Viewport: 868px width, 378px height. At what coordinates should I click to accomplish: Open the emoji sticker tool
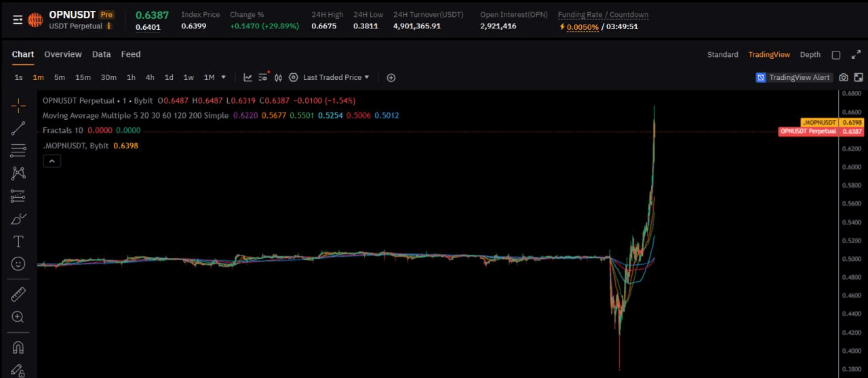pyautogui.click(x=18, y=264)
